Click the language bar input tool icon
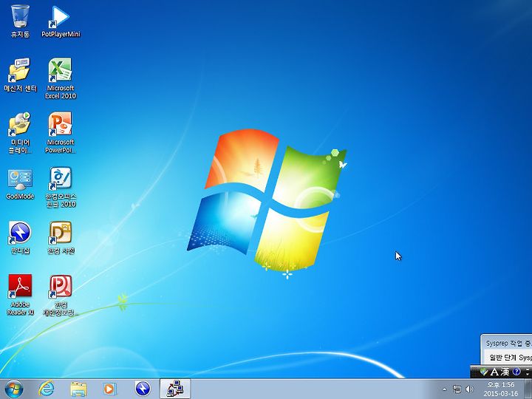This screenshot has height=399, width=532. tap(484, 372)
